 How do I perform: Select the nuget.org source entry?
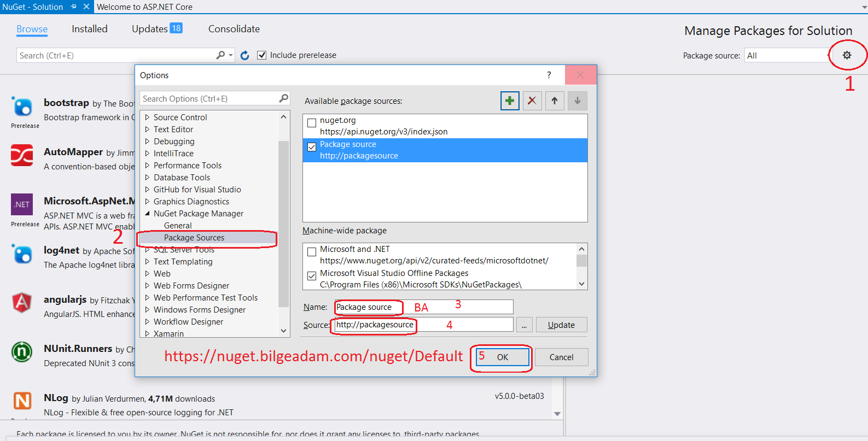point(445,126)
